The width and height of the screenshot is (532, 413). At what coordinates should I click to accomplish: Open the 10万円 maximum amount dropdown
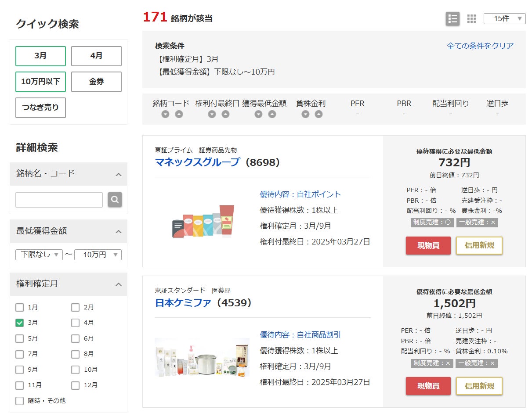pyautogui.click(x=98, y=255)
